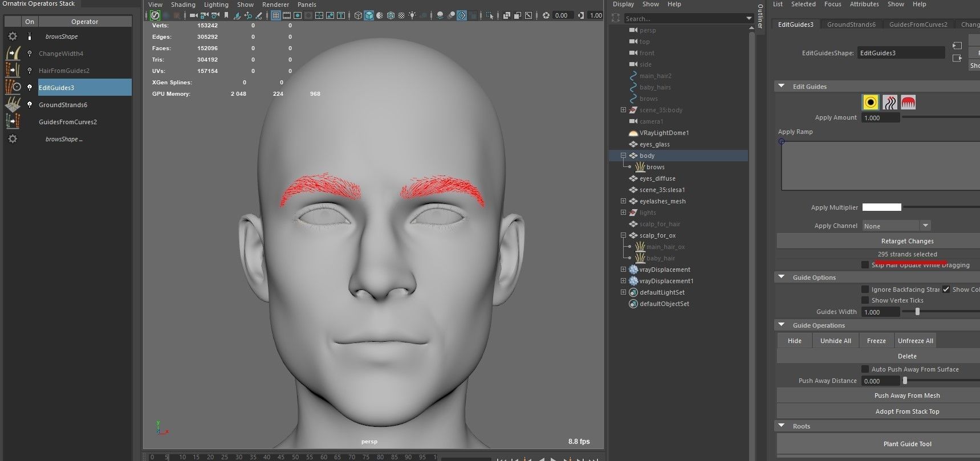This screenshot has height=461, width=980.
Task: Toggle isolate select viewport icon
Action: [489, 15]
